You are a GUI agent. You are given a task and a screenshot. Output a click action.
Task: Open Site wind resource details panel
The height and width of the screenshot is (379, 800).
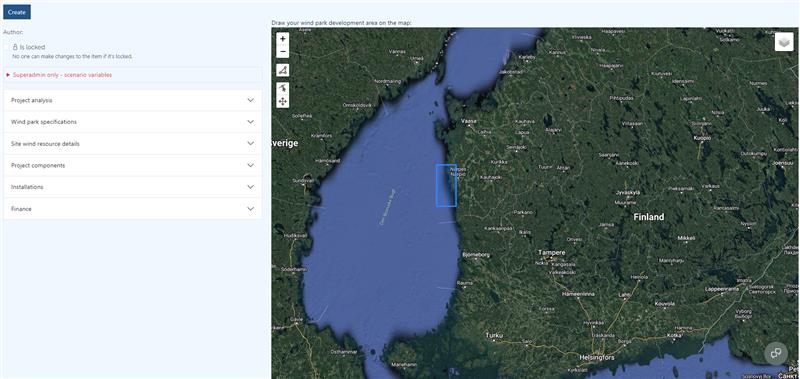[133, 144]
